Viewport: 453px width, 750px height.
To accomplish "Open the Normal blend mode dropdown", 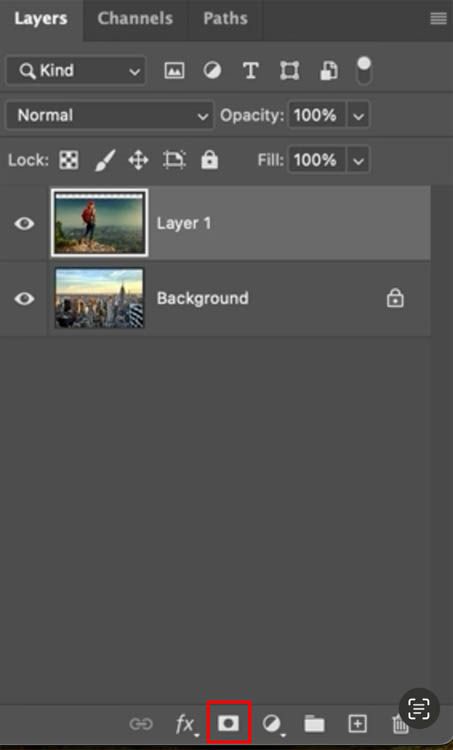I will (110, 115).
